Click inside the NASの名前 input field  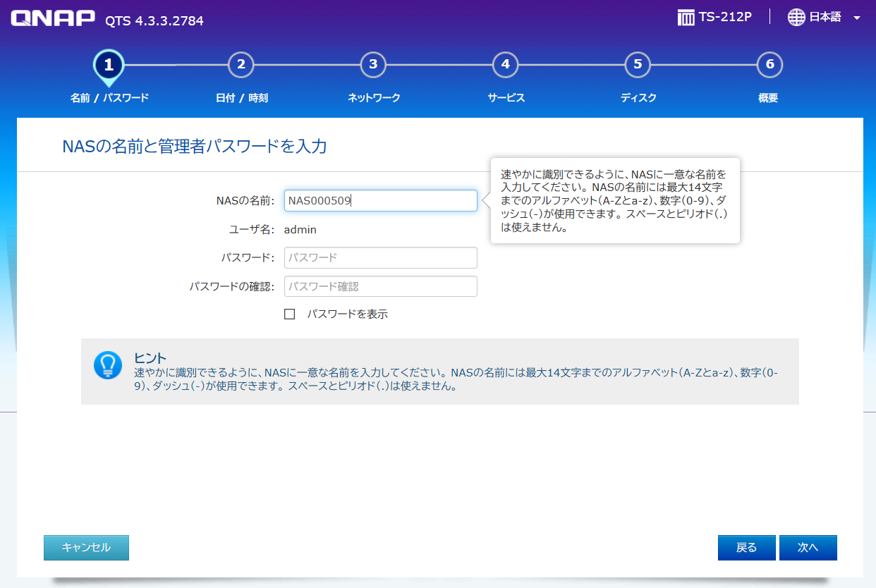click(380, 200)
